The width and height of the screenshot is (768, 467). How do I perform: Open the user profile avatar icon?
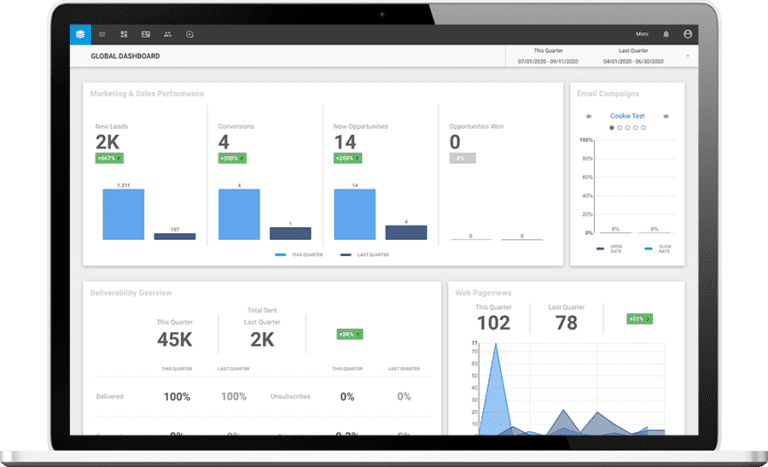(x=687, y=34)
